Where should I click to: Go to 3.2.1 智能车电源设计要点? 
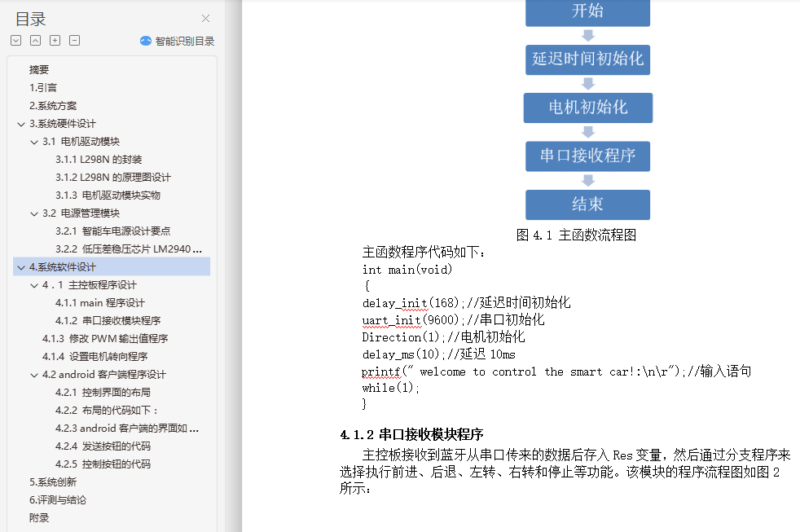(112, 231)
